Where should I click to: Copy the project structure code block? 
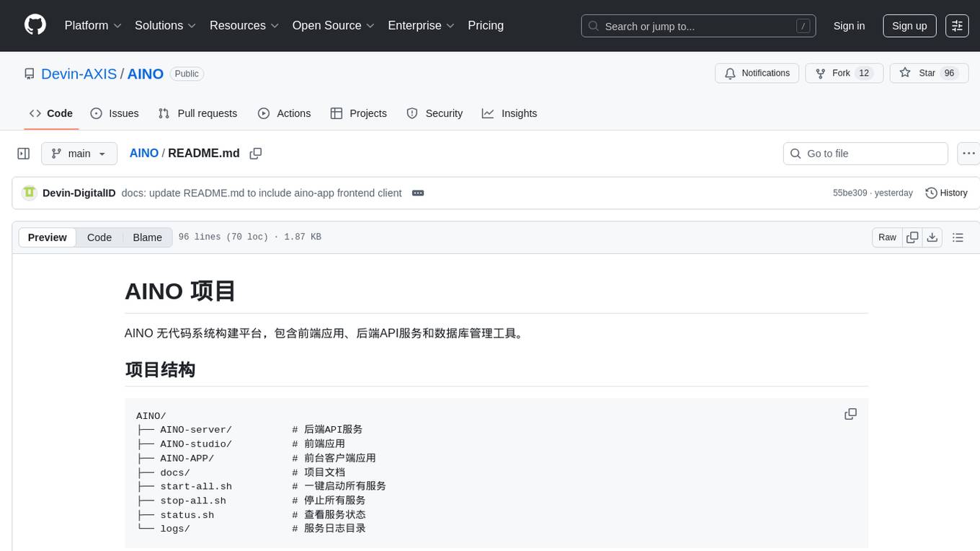click(850, 414)
